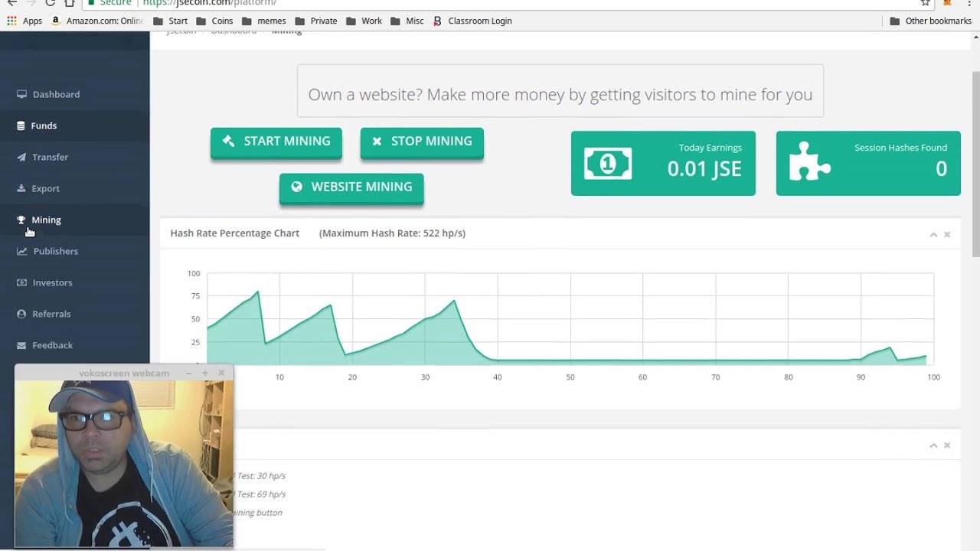Screen dimensions: 980x551
Task: Open the Misc bookmarks folder
Action: [x=407, y=21]
